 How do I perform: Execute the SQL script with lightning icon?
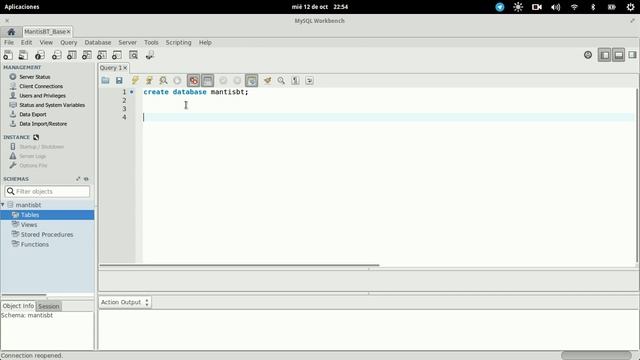pyautogui.click(x=135, y=80)
